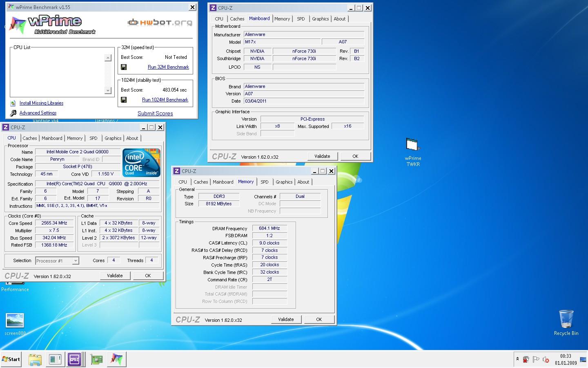Click the BIOS Date value 03/04/2011

[x=304, y=101]
